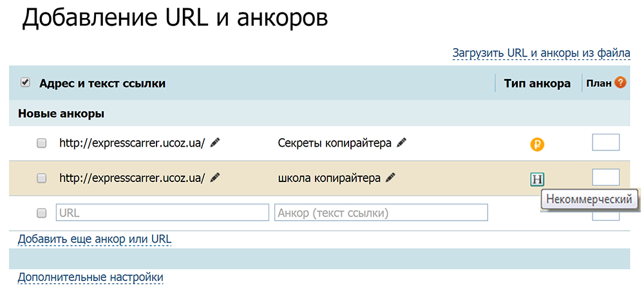The width and height of the screenshot is (644, 299).
Task: Focus the empty URL input field
Action: click(162, 213)
